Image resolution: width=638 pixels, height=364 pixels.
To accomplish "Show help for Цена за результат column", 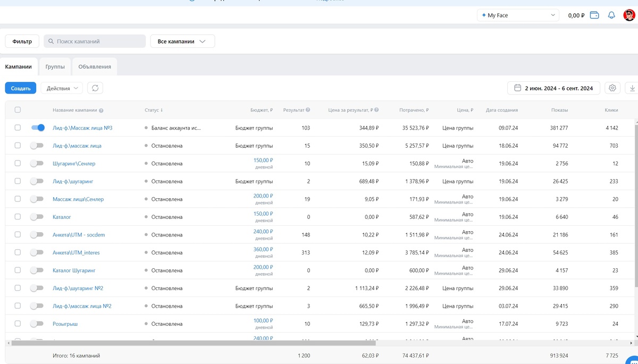I will pyautogui.click(x=376, y=110).
